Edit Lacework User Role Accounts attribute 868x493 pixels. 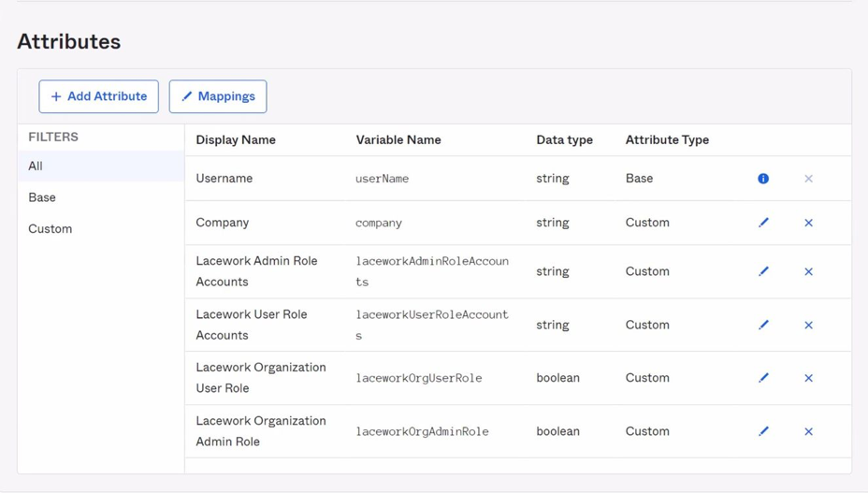click(763, 325)
